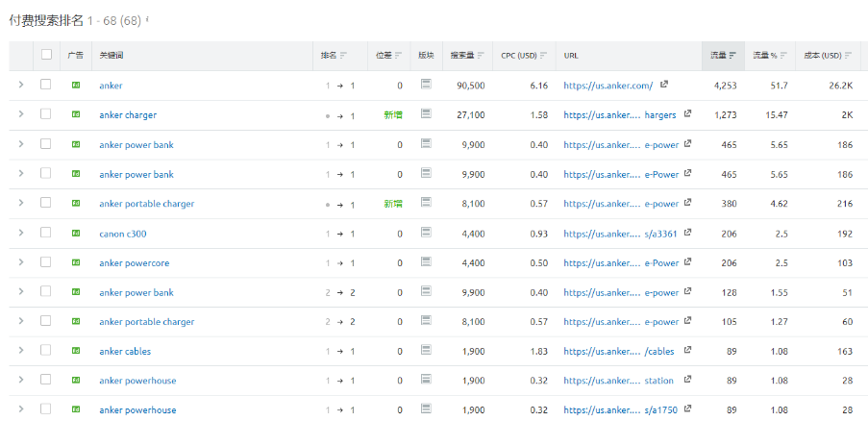View SERP snapshot for anker cables

[426, 352]
